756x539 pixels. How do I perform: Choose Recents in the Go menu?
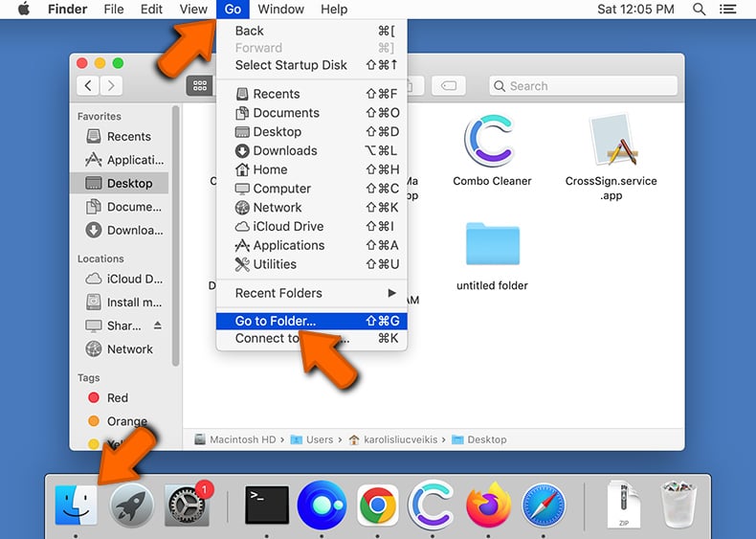coord(311,94)
